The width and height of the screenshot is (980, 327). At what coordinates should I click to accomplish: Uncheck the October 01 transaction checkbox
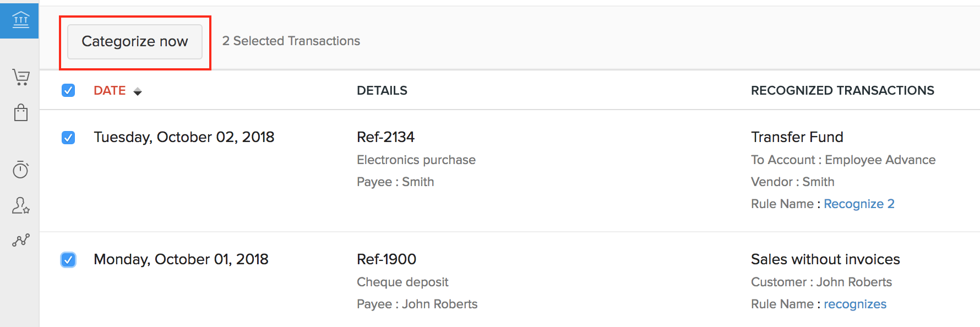(x=68, y=259)
